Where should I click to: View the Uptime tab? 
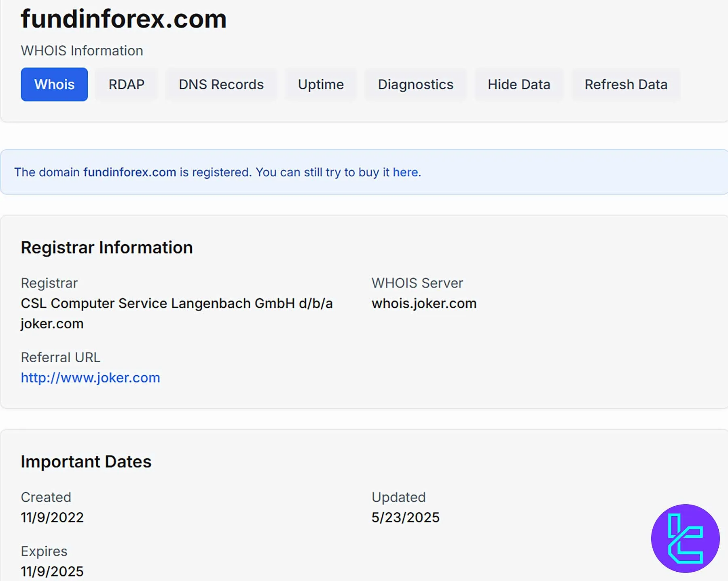pyautogui.click(x=321, y=85)
